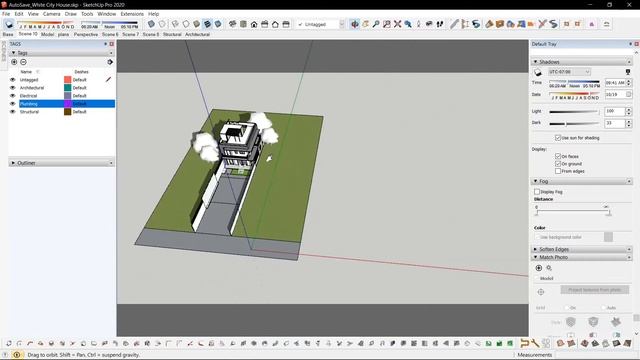Open the Tags details arrow menu
Screen dimensions: 640x360
pyautogui.click(x=110, y=62)
